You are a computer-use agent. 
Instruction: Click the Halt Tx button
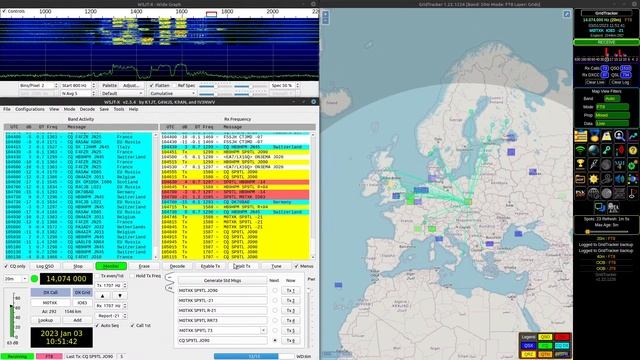tap(242, 266)
